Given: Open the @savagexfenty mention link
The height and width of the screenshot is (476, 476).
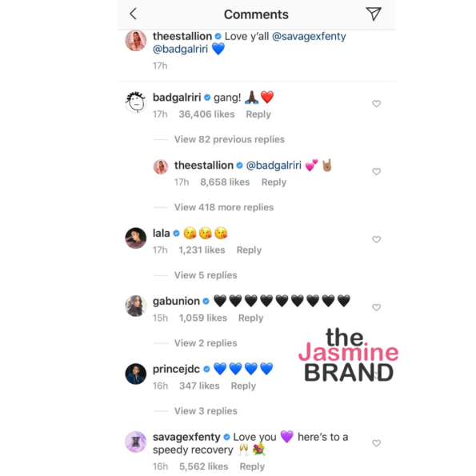Looking at the screenshot, I should coord(309,37).
